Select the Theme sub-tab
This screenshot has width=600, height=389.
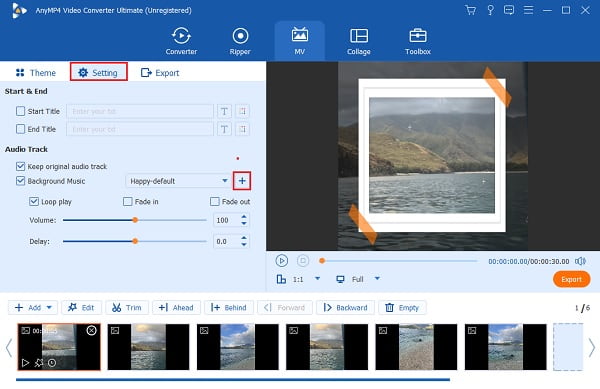[36, 73]
